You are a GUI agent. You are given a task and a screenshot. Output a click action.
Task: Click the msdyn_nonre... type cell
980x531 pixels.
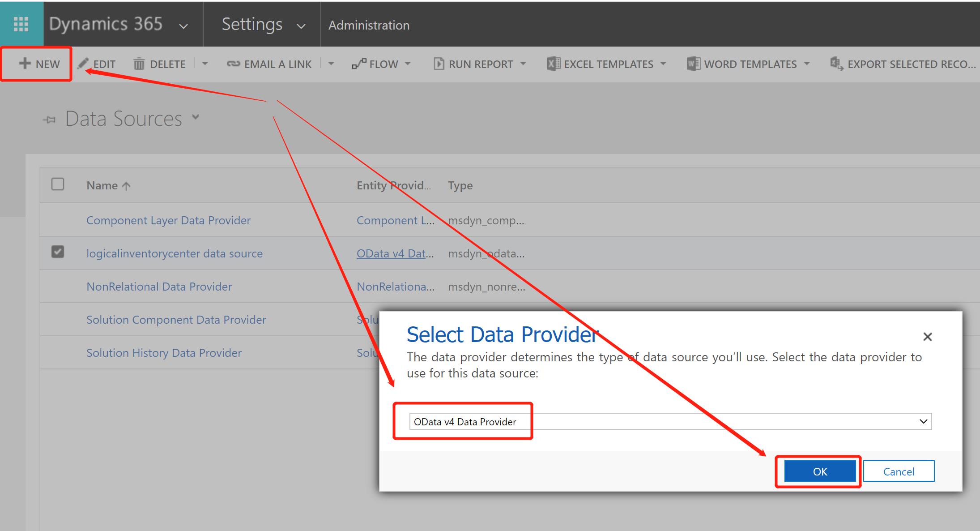486,287
